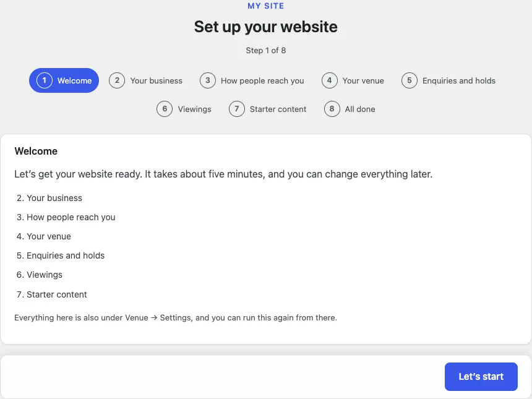Image resolution: width=532 pixels, height=399 pixels.
Task: Open the Starter content step in stepper
Action: pos(268,109)
